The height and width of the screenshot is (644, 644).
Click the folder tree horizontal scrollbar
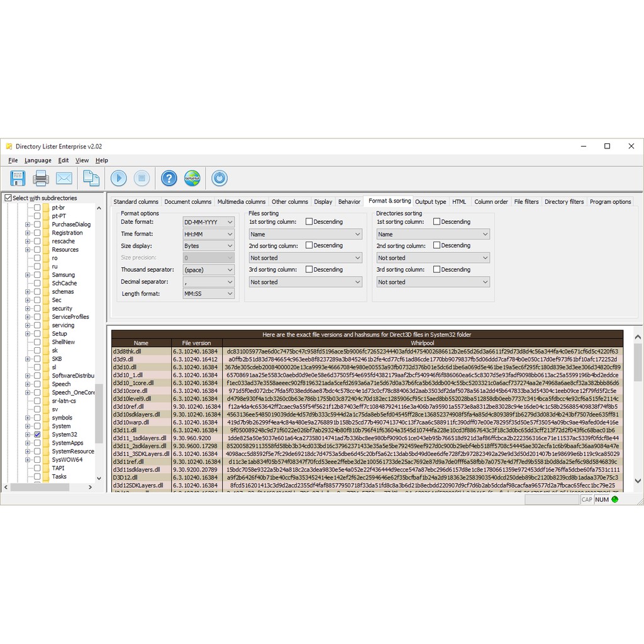50,487
